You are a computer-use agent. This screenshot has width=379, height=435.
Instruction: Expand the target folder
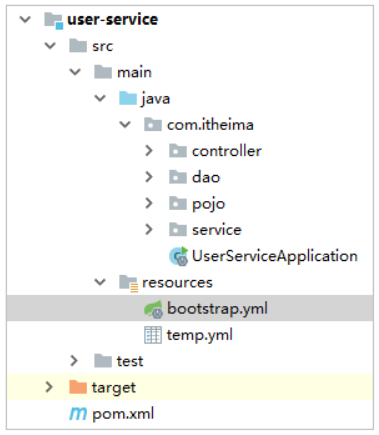pos(49,387)
